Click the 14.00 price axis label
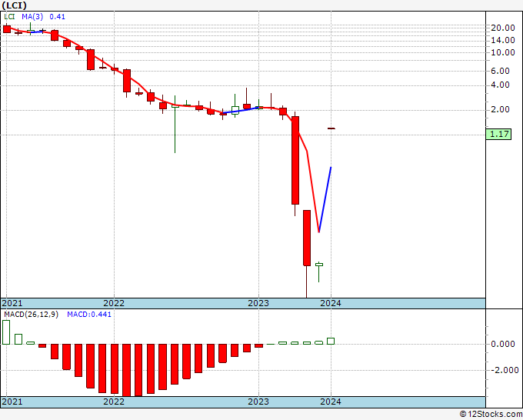 point(503,40)
